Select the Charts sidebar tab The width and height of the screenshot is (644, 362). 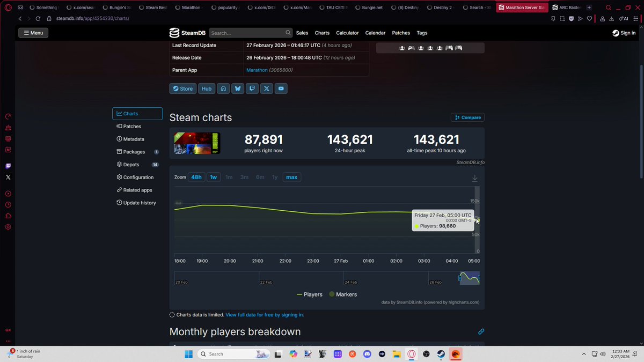(137, 114)
